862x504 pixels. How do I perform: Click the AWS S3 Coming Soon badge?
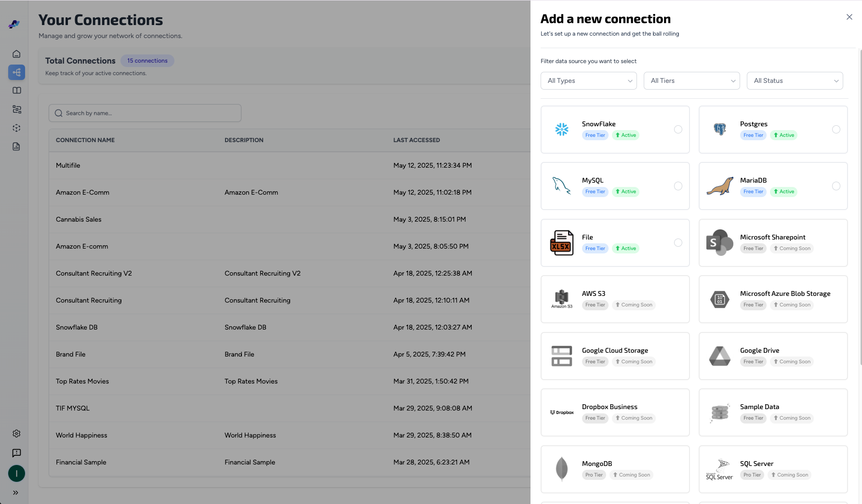point(634,305)
